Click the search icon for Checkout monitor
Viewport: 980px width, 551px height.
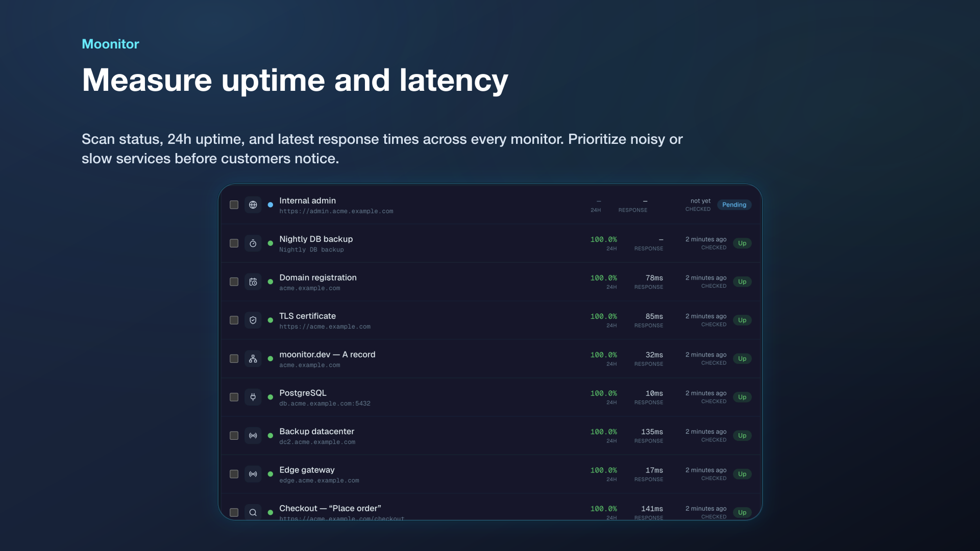pyautogui.click(x=253, y=512)
